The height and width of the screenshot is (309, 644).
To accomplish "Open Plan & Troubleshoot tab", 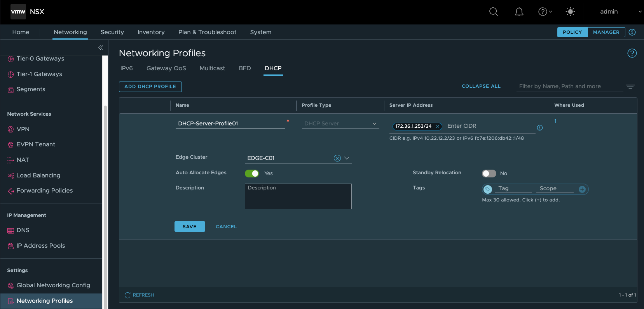I will [x=207, y=32].
